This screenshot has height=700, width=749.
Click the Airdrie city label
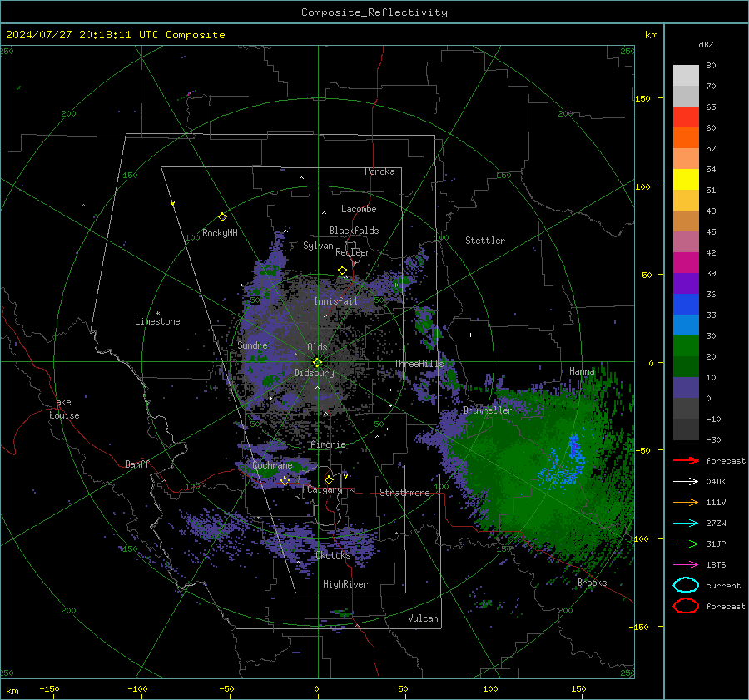[328, 444]
